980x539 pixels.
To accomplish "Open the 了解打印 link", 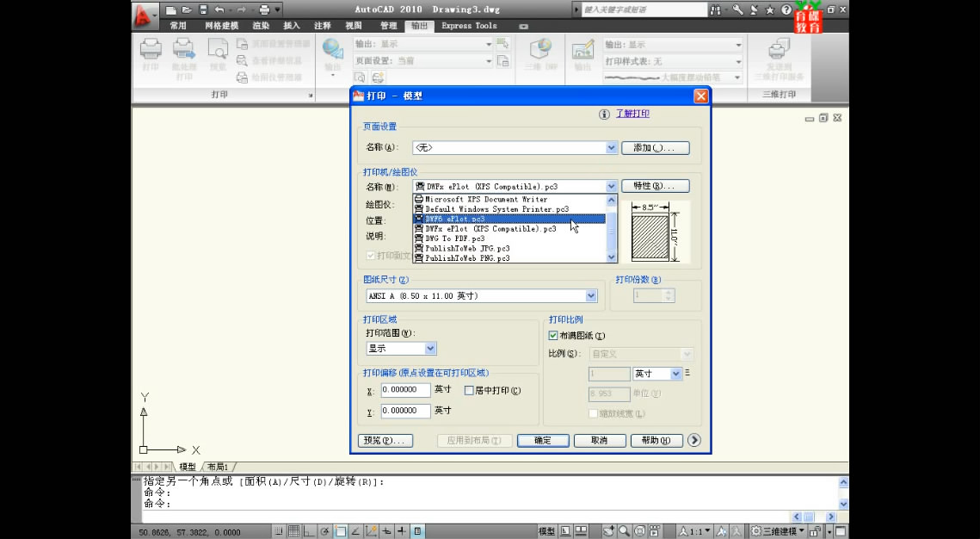I will (632, 114).
